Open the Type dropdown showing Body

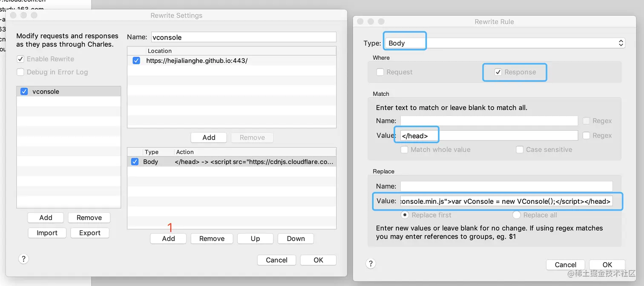tap(505, 43)
